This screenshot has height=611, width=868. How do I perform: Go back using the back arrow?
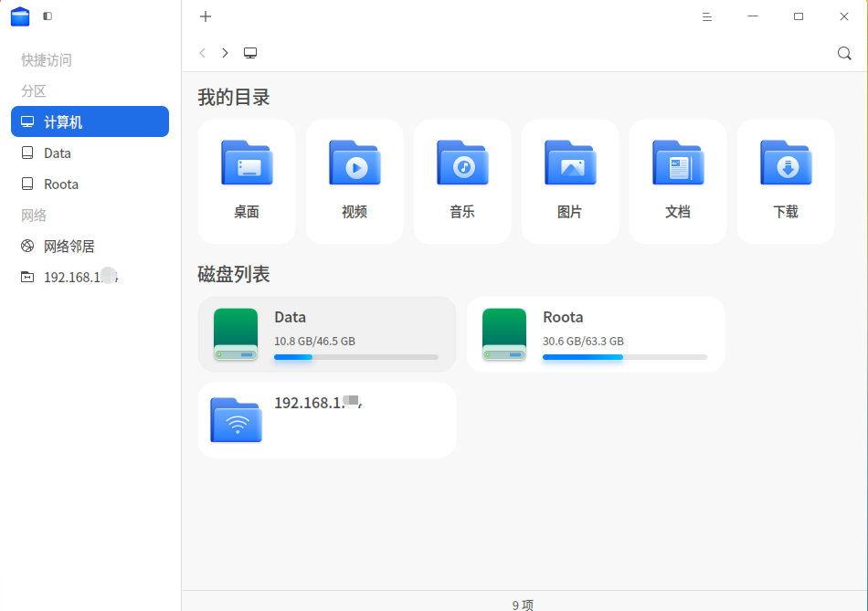click(x=202, y=52)
